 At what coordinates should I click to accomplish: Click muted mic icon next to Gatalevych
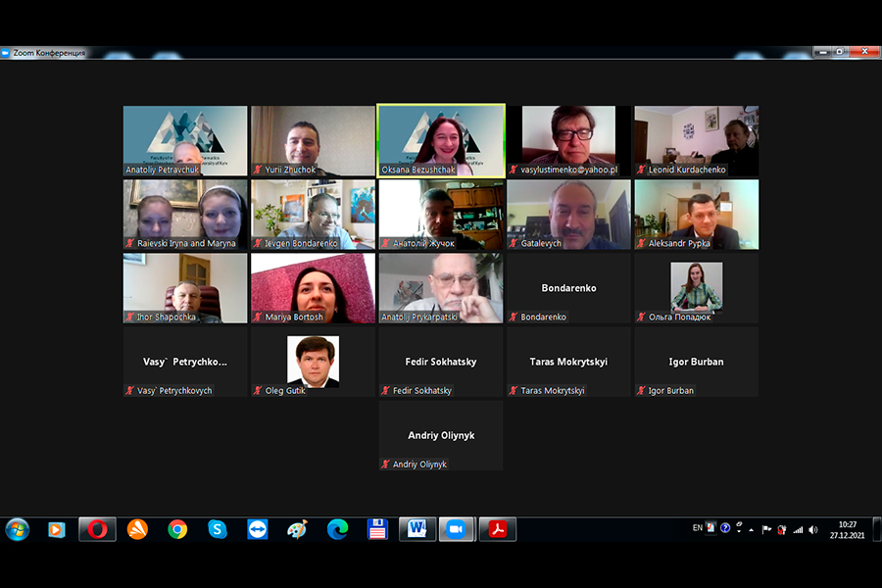[x=514, y=243]
